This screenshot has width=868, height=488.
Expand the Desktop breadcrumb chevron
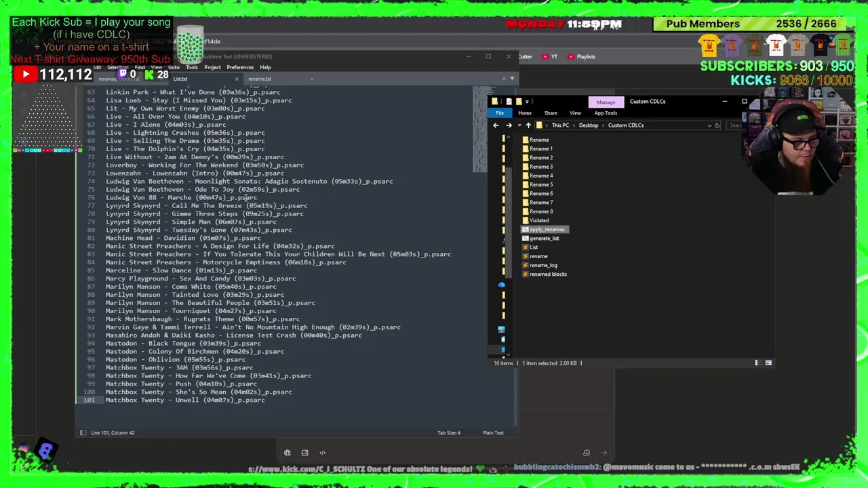604,125
